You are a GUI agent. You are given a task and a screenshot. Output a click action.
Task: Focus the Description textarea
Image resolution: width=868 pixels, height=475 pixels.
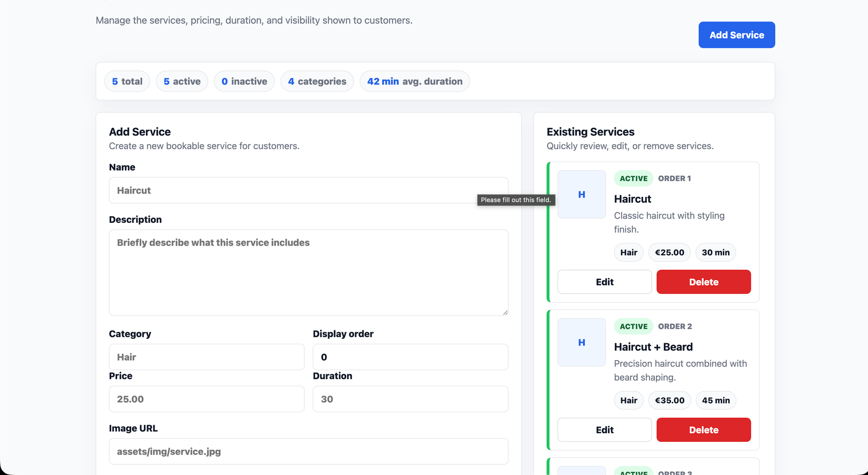click(308, 272)
